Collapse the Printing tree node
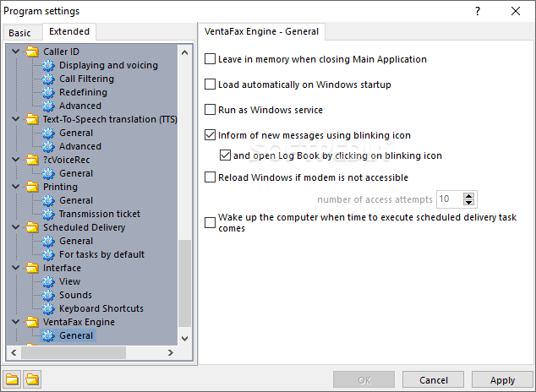 click(x=15, y=187)
